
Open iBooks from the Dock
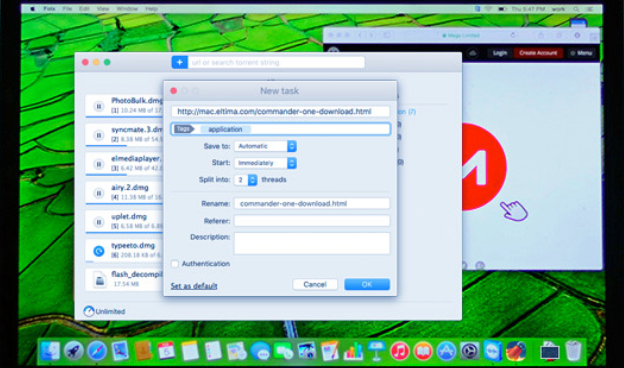[x=423, y=352]
